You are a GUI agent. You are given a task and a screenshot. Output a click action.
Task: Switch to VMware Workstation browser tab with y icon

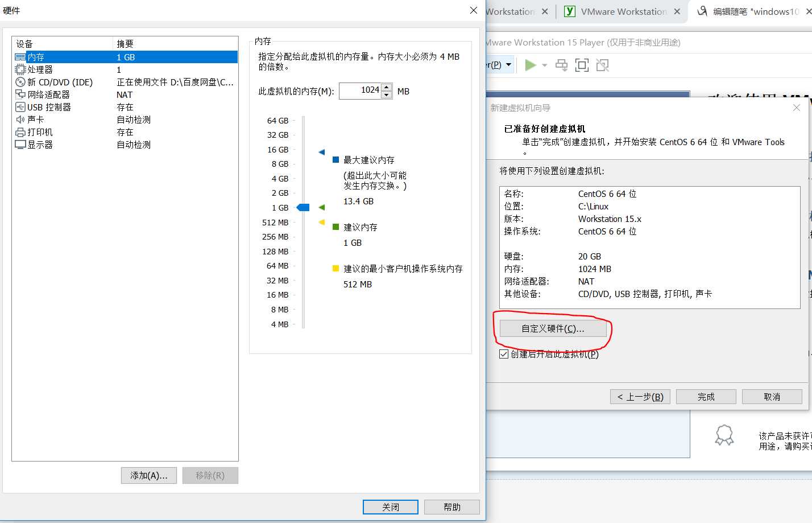tap(623, 11)
